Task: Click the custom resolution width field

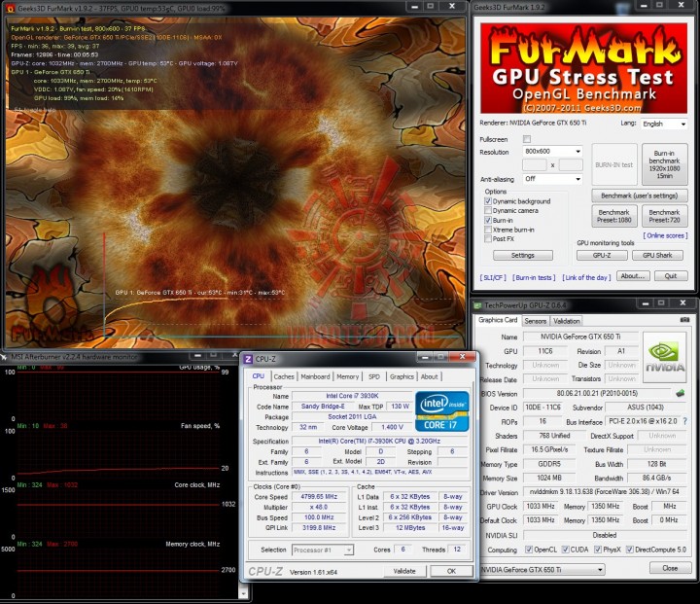Action: (535, 164)
